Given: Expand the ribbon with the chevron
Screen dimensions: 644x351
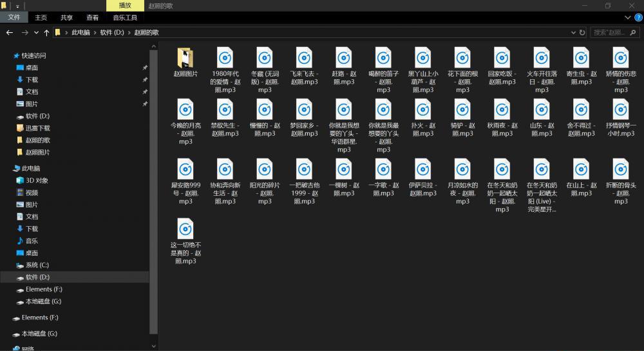Looking at the screenshot, I should click(627, 17).
